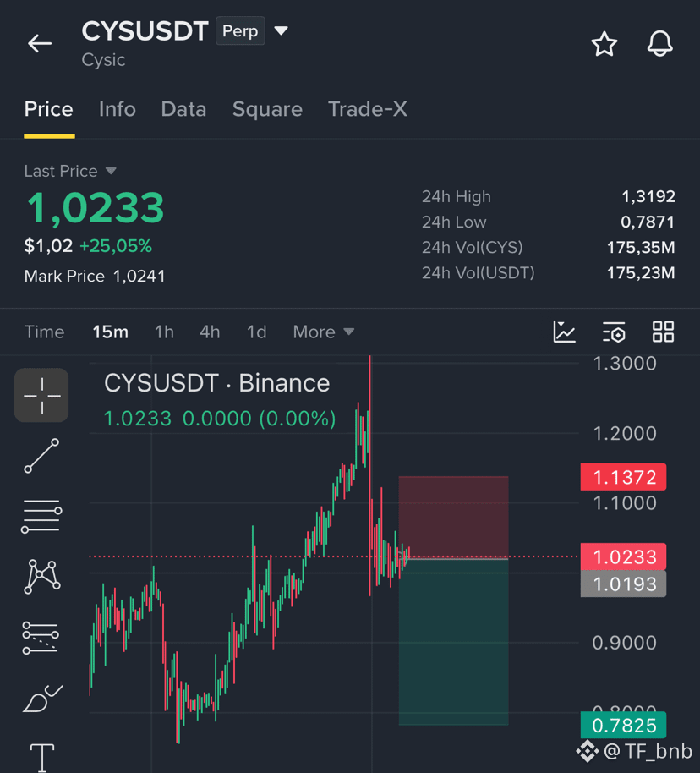Image resolution: width=700 pixels, height=773 pixels.
Task: Select the brush drawing tool
Action: pyautogui.click(x=42, y=699)
